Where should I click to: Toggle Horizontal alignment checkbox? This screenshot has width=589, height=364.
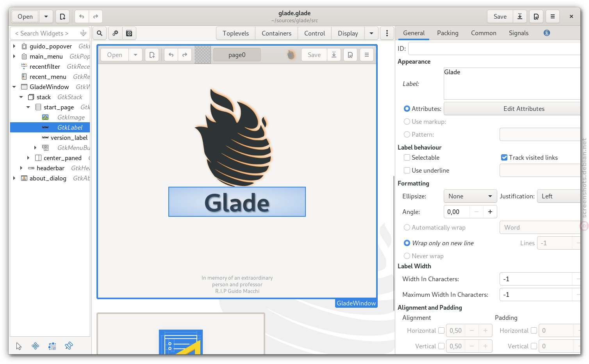click(x=441, y=330)
